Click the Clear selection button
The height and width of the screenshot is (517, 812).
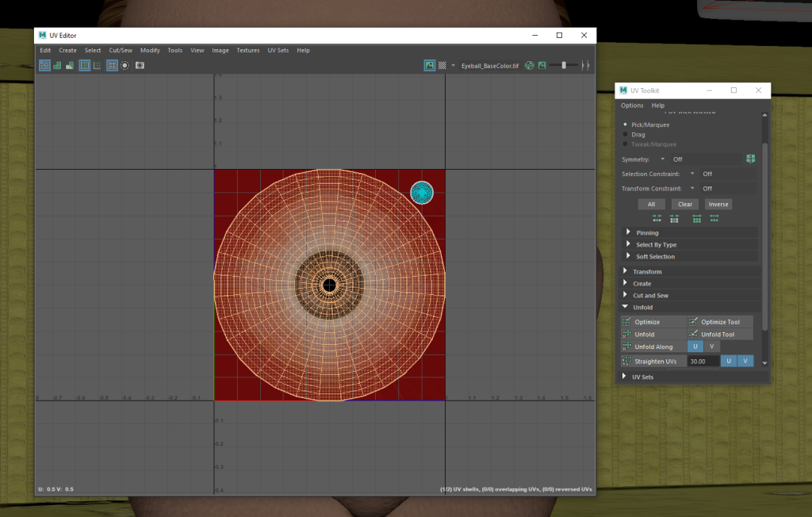[685, 204]
